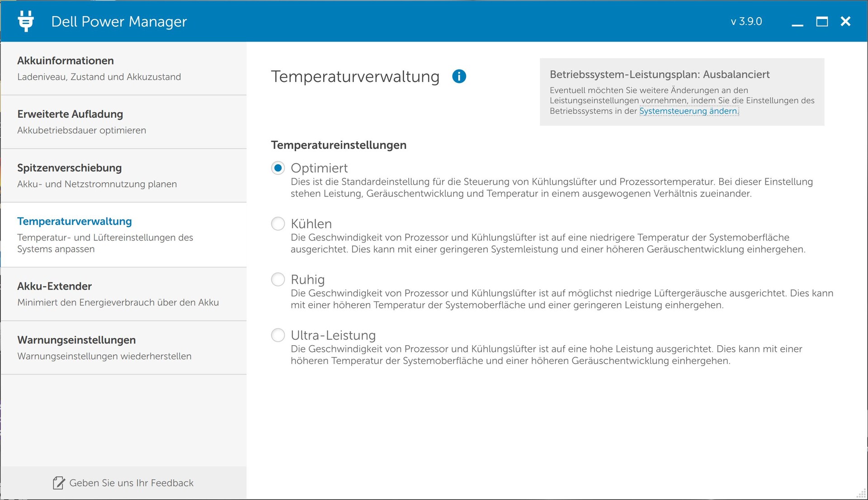Image resolution: width=868 pixels, height=500 pixels.
Task: Select the Optimiert radio button
Action: tap(278, 168)
